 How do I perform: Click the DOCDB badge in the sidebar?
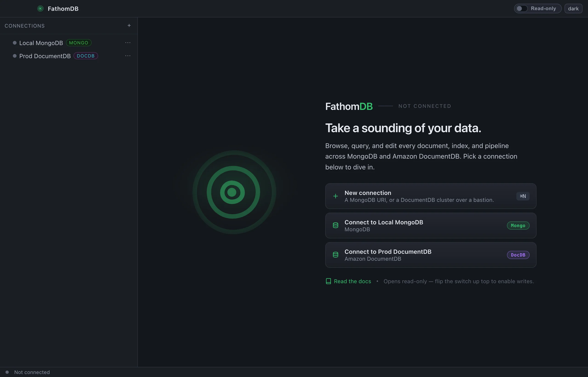click(86, 56)
